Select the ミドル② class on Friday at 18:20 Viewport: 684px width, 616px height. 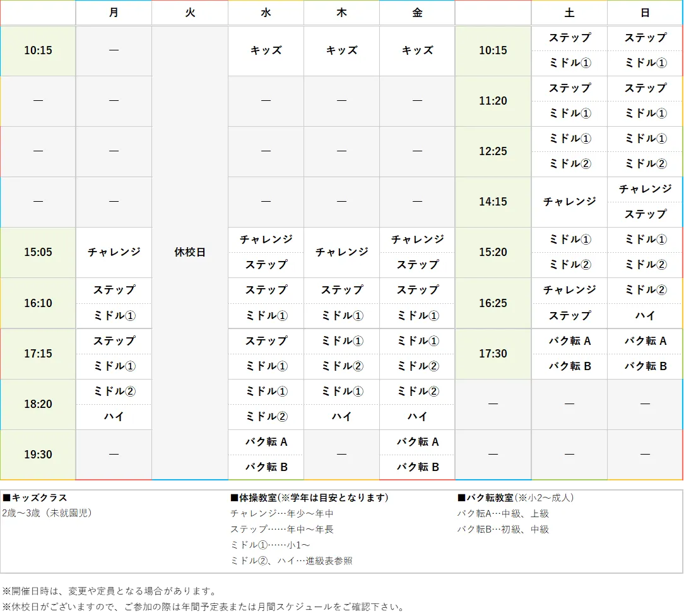click(416, 392)
